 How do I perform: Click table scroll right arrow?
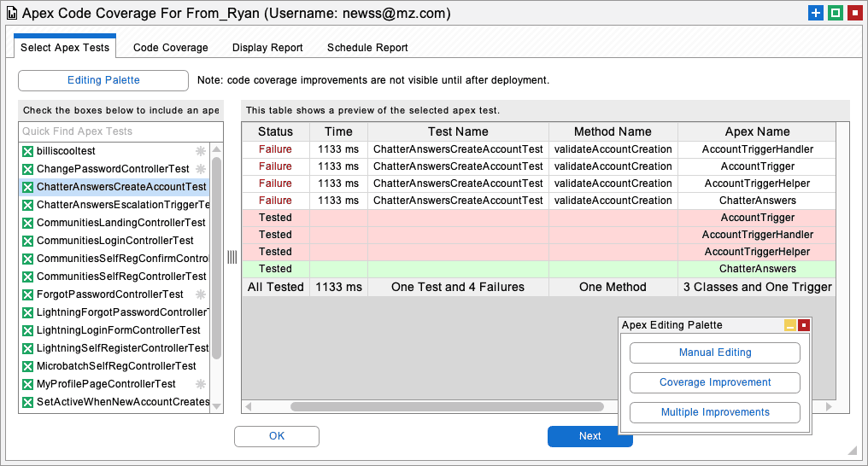(x=829, y=407)
